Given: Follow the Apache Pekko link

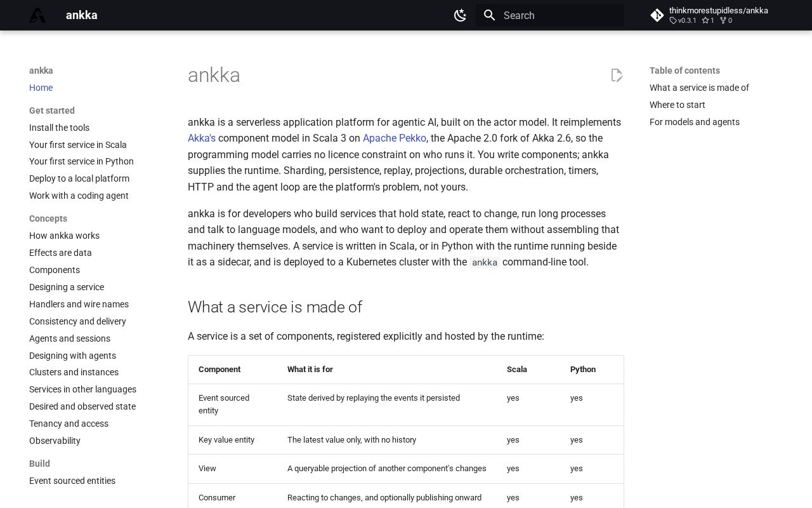Looking at the screenshot, I should [395, 138].
